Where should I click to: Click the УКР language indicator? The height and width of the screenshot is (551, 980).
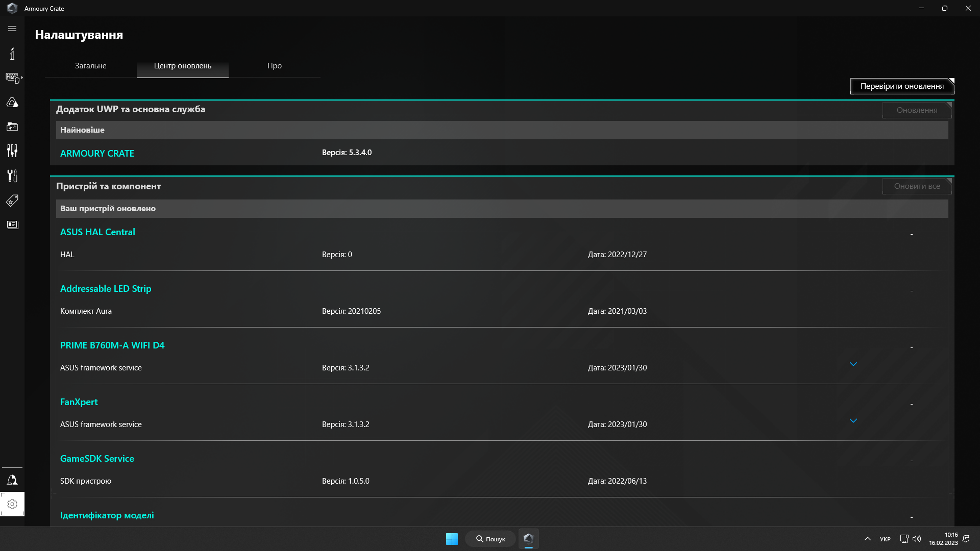[x=885, y=539]
